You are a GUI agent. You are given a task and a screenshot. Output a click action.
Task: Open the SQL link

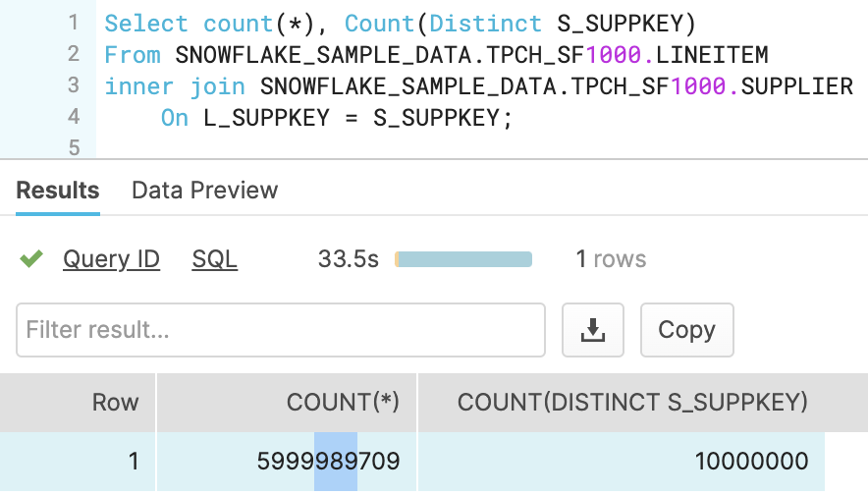pos(214,259)
